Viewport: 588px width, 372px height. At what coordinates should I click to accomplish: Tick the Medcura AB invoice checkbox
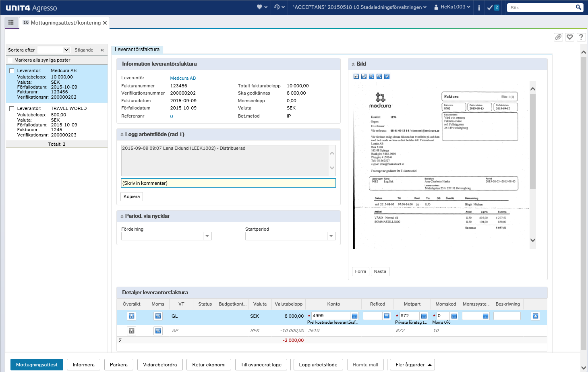pyautogui.click(x=12, y=71)
